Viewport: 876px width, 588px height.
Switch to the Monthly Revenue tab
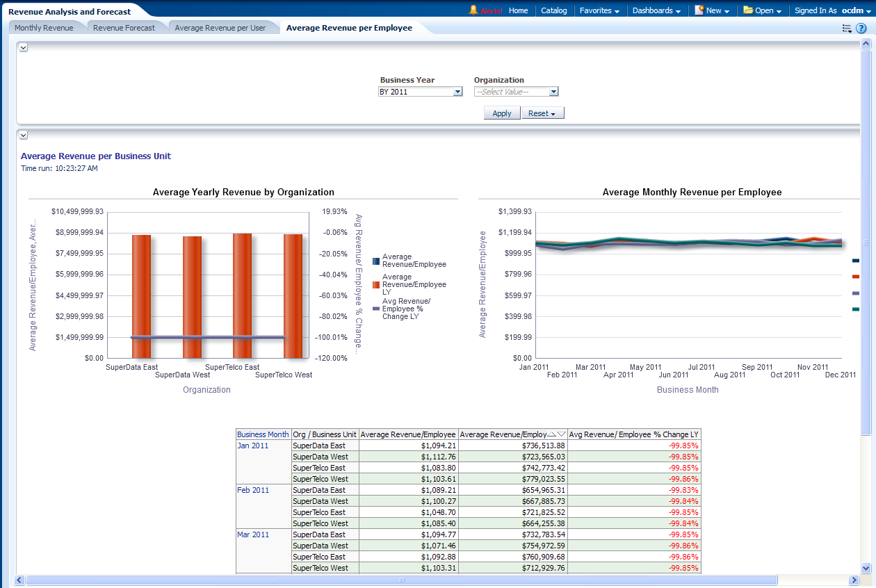click(44, 28)
